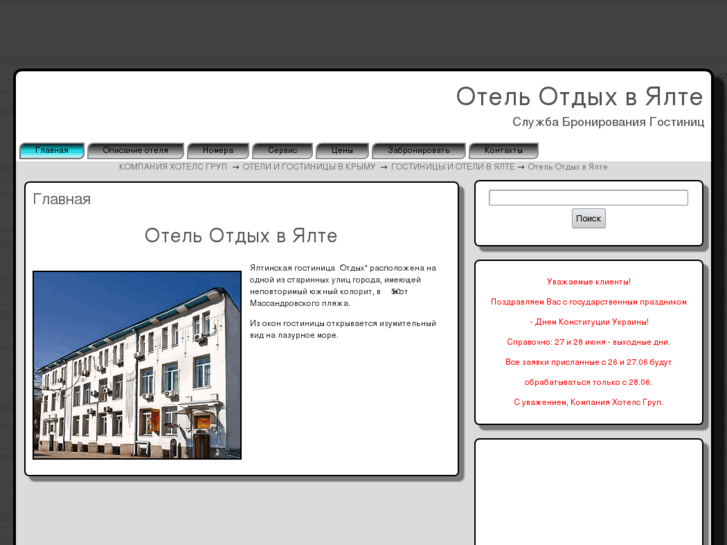Image resolution: width=727 pixels, height=545 pixels.
Task: Click the red Уважаемые клиенты notice text
Action: (588, 282)
